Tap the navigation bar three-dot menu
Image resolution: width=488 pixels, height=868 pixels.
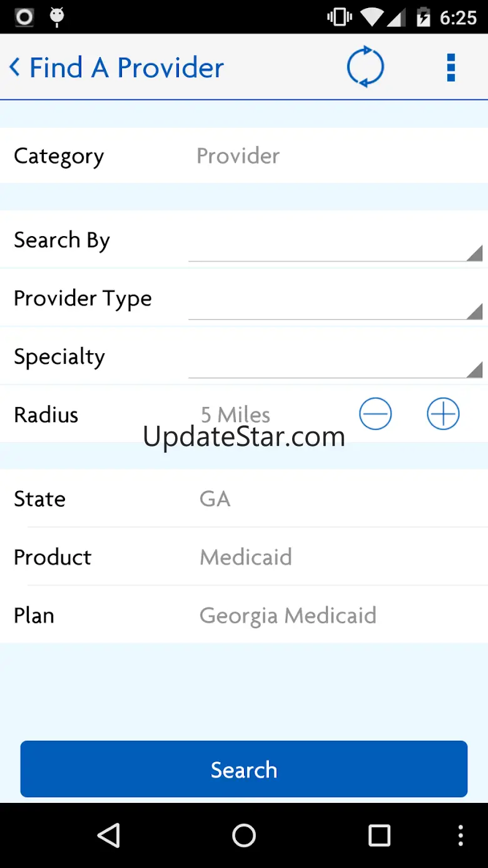(x=460, y=835)
